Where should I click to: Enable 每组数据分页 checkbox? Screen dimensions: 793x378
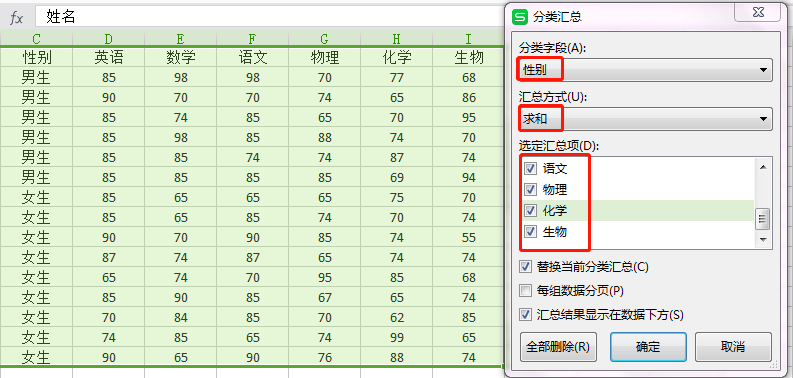pos(525,291)
